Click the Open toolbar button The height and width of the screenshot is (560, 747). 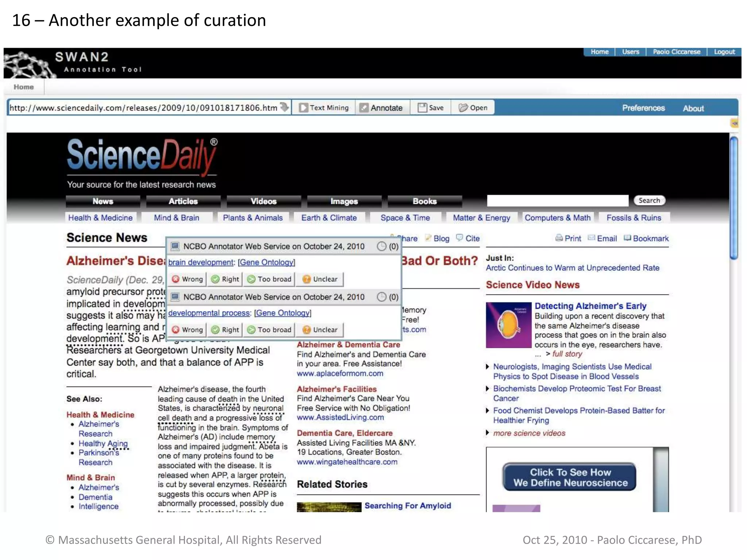(x=473, y=108)
